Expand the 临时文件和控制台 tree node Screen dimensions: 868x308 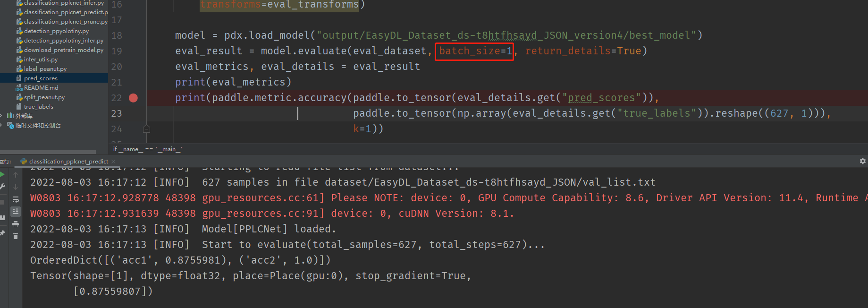(1, 125)
